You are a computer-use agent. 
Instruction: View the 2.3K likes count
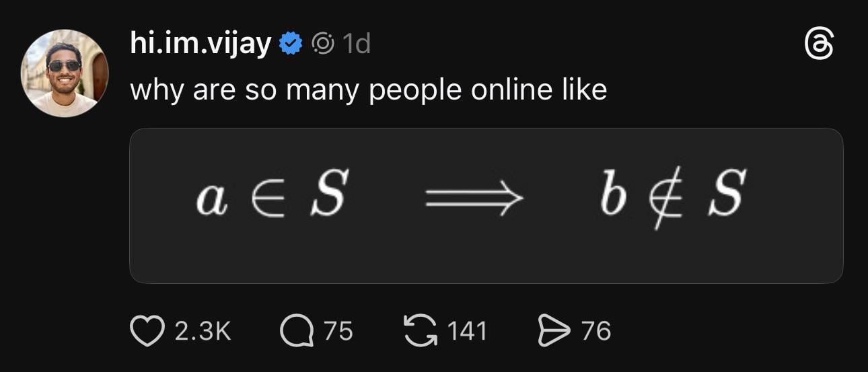203,331
